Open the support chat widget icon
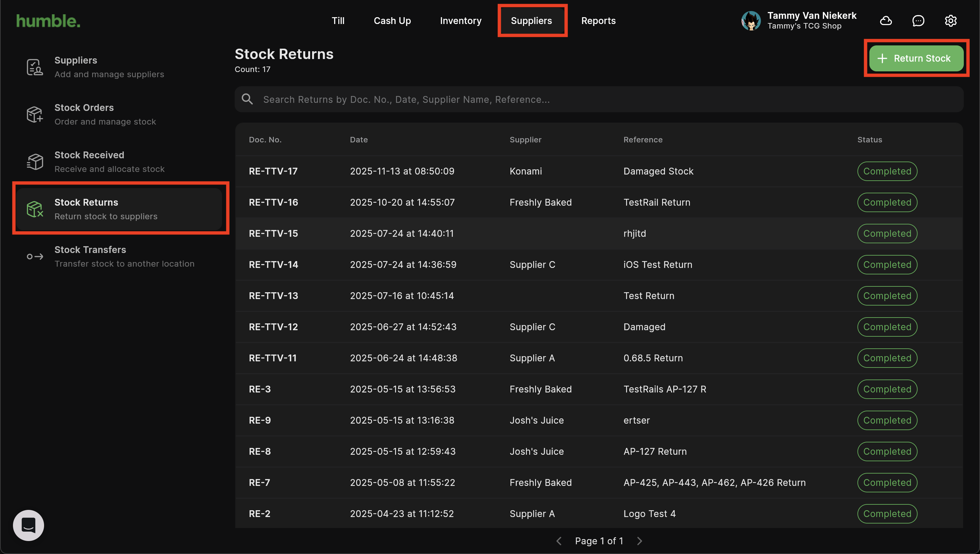This screenshot has width=980, height=554. pyautogui.click(x=29, y=525)
